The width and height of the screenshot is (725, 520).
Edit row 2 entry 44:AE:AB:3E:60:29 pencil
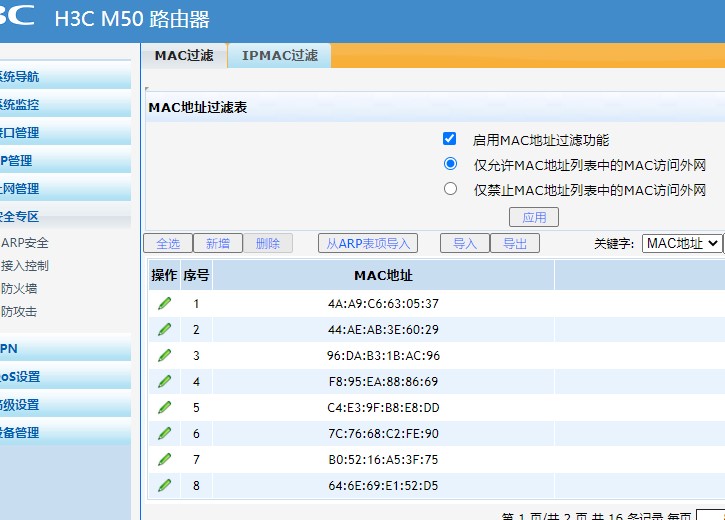[165, 330]
